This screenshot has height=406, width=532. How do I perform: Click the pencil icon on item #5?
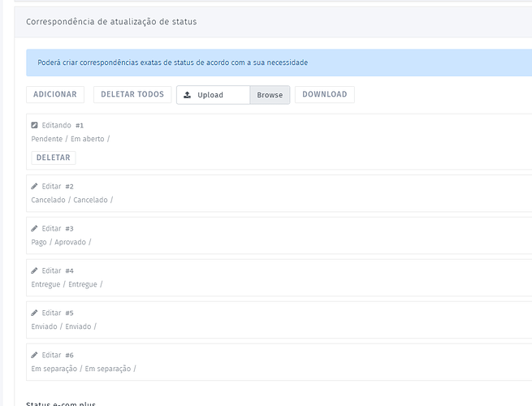pos(34,313)
